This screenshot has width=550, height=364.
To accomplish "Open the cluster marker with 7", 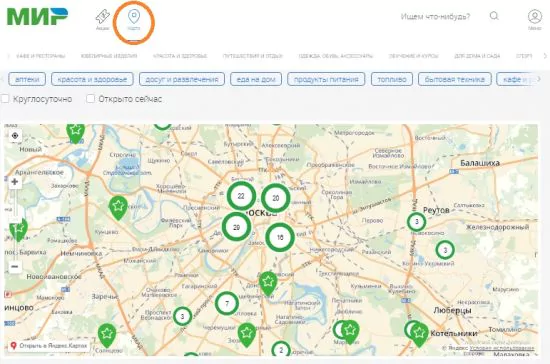I will [x=227, y=303].
